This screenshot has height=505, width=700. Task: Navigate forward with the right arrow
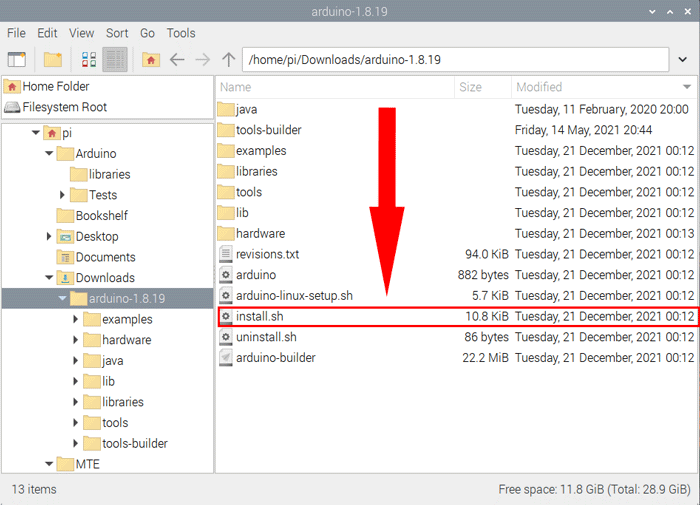(203, 59)
